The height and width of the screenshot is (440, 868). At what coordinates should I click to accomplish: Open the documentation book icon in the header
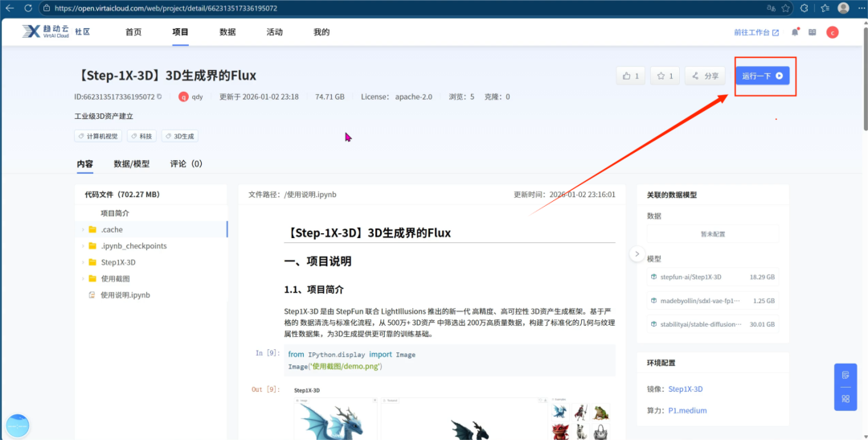812,32
